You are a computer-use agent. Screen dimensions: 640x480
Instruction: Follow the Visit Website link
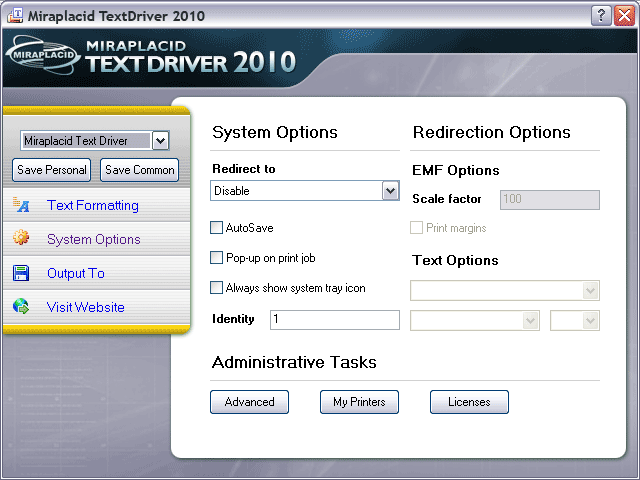click(86, 307)
